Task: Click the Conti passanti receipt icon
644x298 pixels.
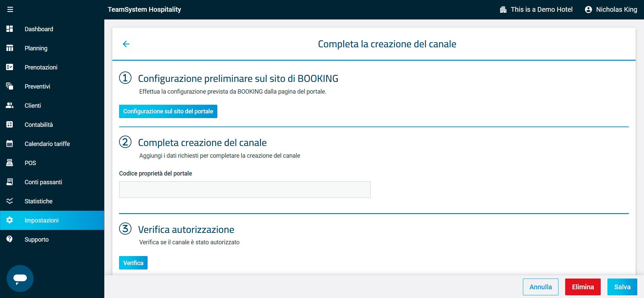Action: [x=10, y=182]
